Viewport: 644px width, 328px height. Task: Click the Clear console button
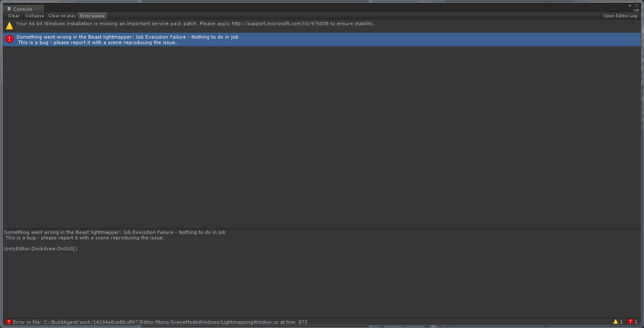(x=14, y=16)
